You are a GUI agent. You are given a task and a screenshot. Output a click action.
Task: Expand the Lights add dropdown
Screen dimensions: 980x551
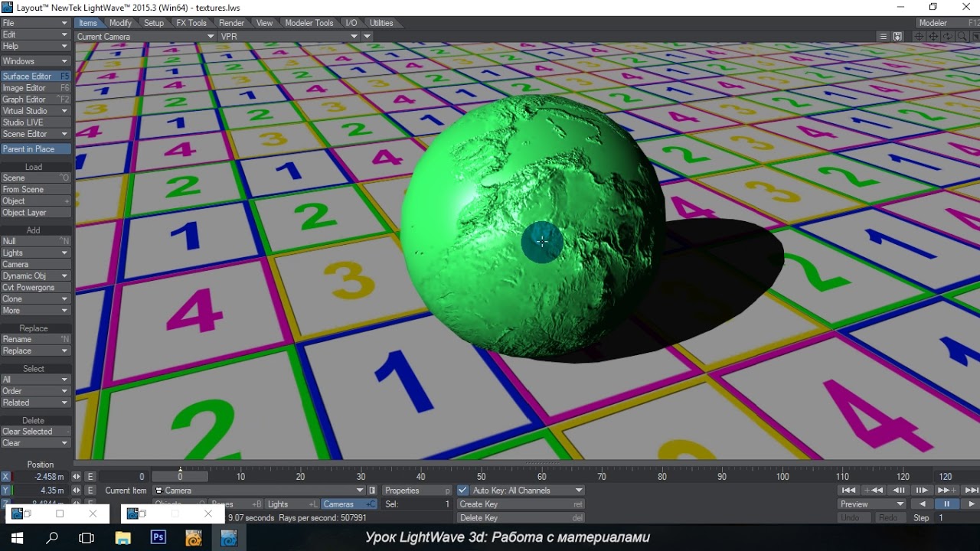point(36,253)
